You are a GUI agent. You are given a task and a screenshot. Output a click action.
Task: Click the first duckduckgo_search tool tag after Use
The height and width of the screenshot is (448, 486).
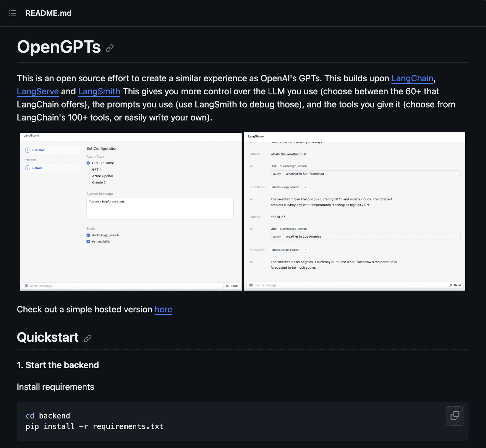pyautogui.click(x=293, y=166)
